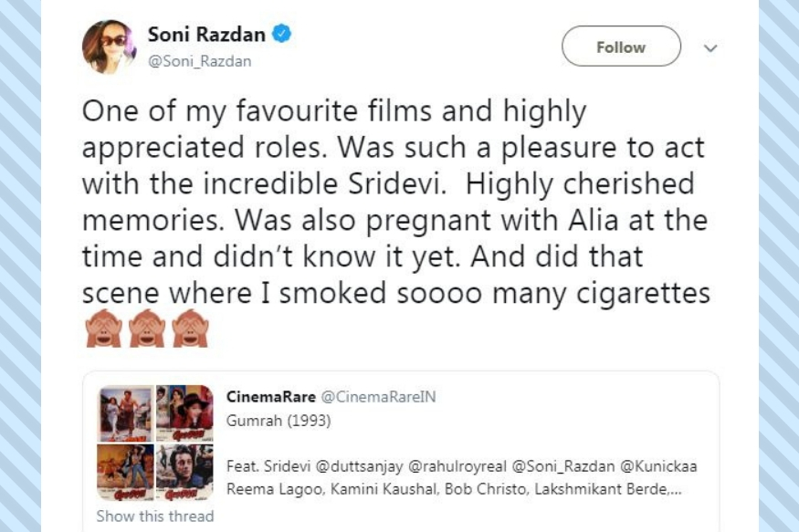The width and height of the screenshot is (799, 532).
Task: Click the @Soni_Razdan handle under the name
Action: click(199, 61)
